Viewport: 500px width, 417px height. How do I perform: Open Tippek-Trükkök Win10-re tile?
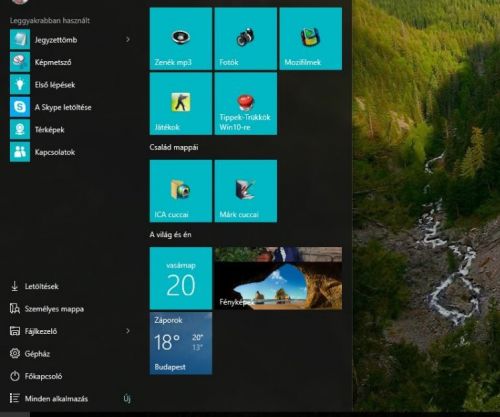click(246, 104)
